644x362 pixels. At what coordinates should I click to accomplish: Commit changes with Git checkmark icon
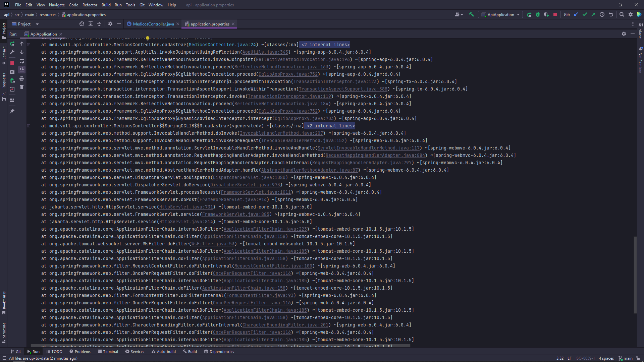coord(585,14)
